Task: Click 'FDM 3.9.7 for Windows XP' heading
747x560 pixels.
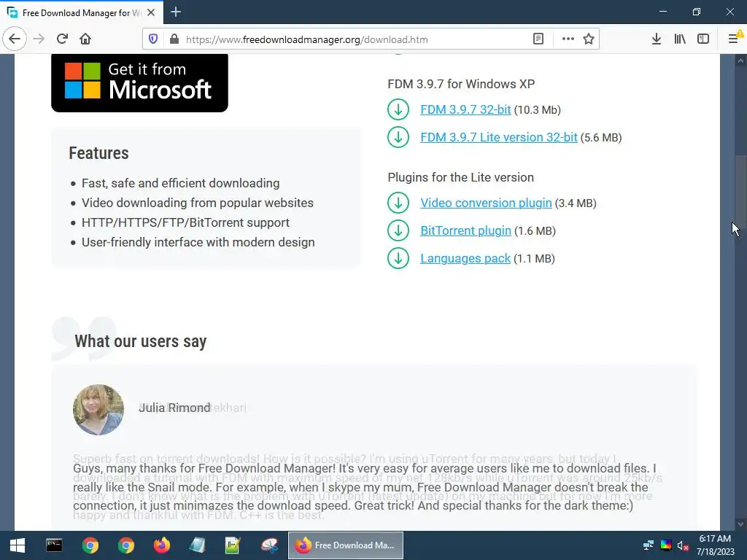Action: pyautogui.click(x=461, y=84)
